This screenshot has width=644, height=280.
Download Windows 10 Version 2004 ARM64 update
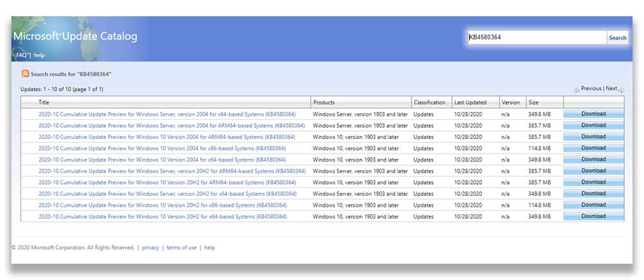[594, 136]
